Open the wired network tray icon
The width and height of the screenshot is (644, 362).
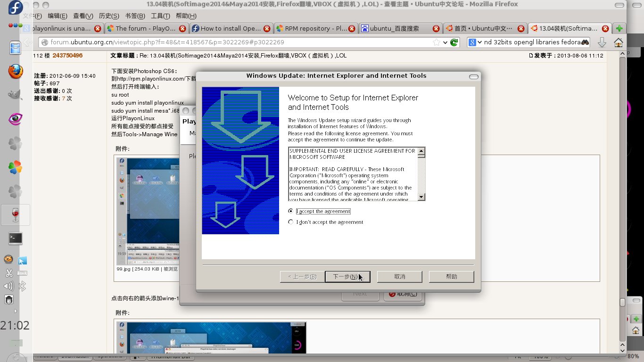[8, 300]
